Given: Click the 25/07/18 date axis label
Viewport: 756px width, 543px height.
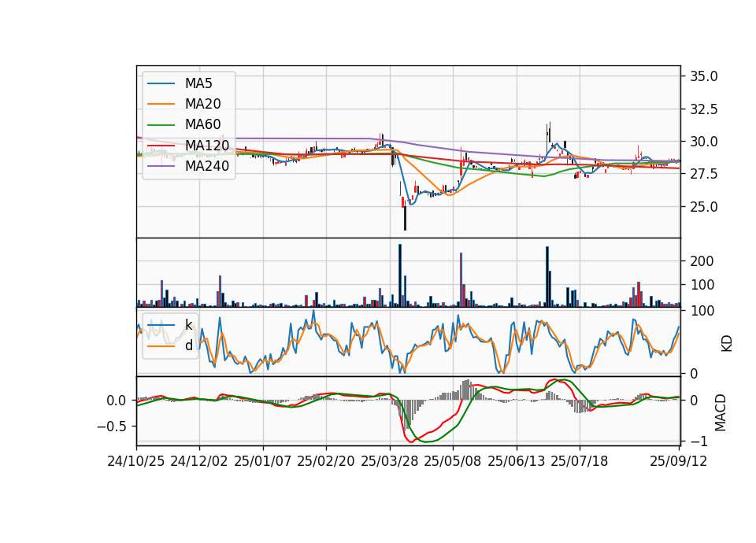Looking at the screenshot, I should point(580,461).
